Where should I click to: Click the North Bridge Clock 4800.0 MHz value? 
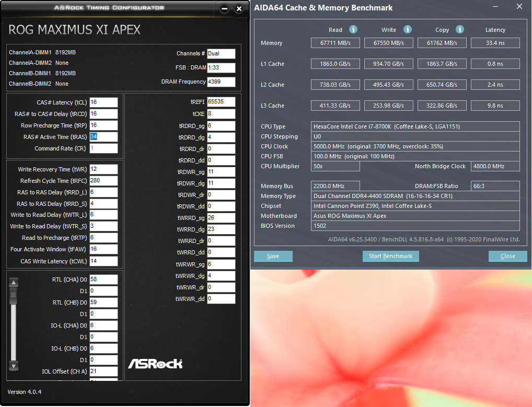[x=495, y=166]
